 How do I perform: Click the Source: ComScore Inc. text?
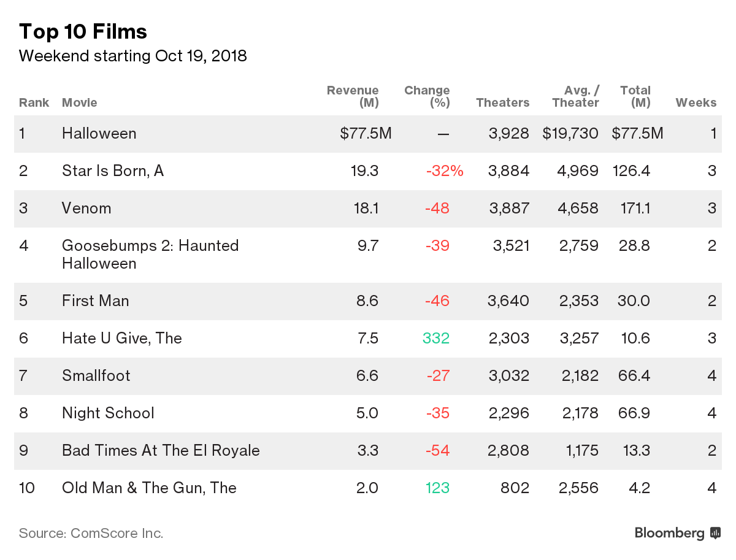click(x=91, y=533)
